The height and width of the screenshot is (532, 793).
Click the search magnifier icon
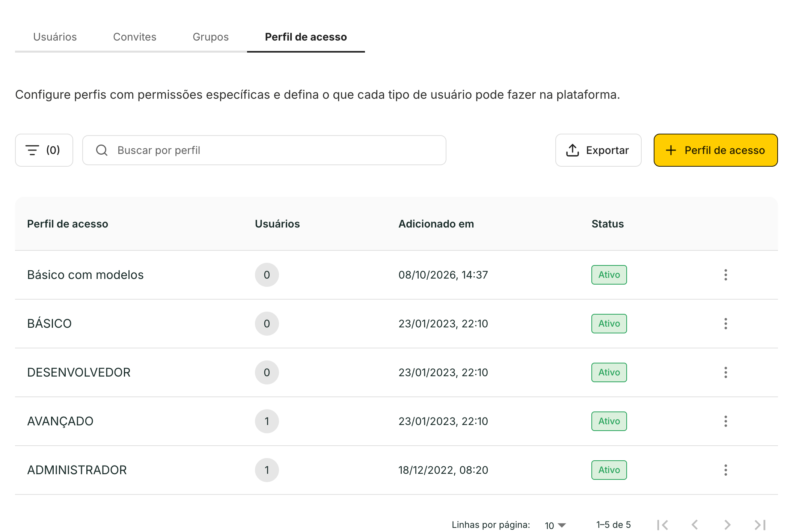(102, 150)
